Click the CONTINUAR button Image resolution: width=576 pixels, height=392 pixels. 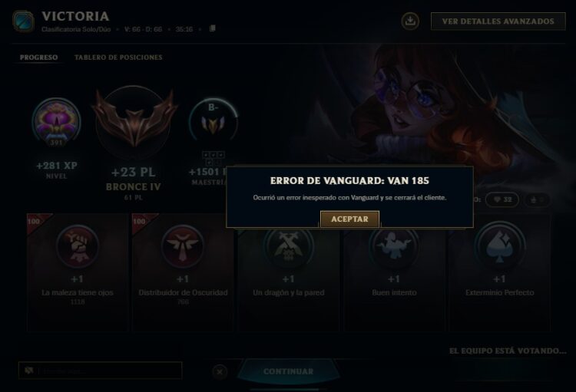[x=288, y=371]
